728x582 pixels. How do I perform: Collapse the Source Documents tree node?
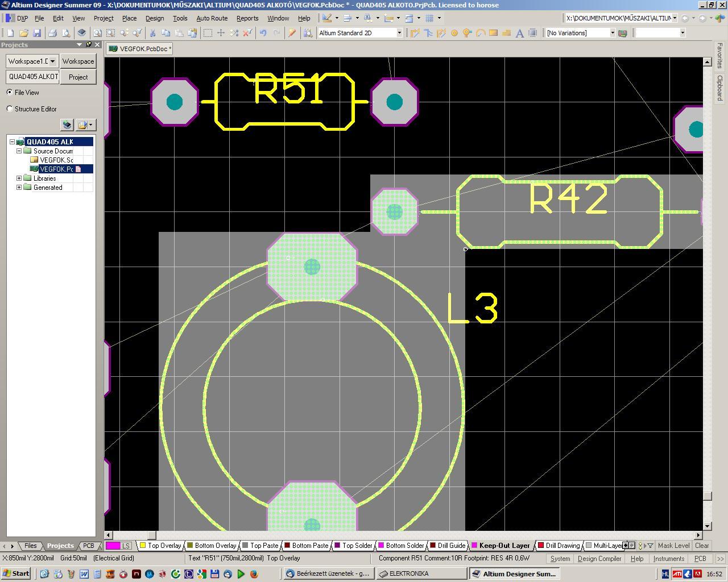click(x=19, y=151)
